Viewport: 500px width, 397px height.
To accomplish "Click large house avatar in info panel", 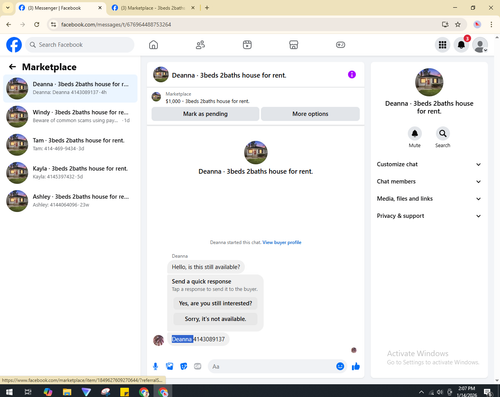I will tap(429, 82).
